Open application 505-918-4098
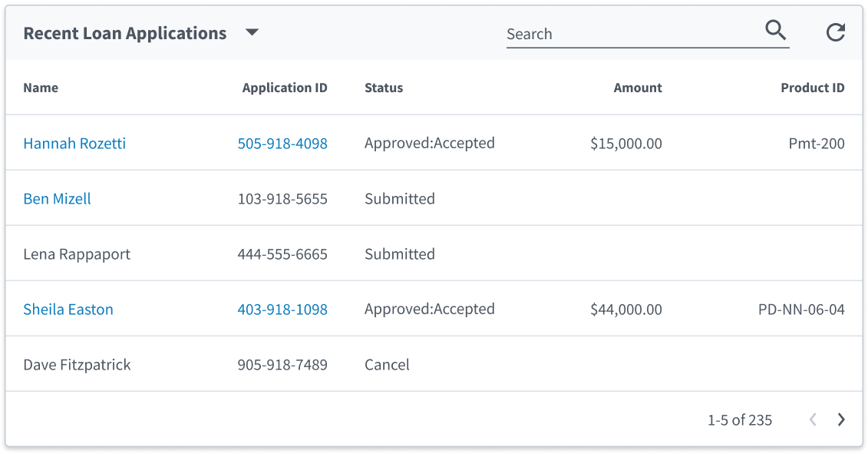This screenshot has width=868, height=454. (282, 144)
